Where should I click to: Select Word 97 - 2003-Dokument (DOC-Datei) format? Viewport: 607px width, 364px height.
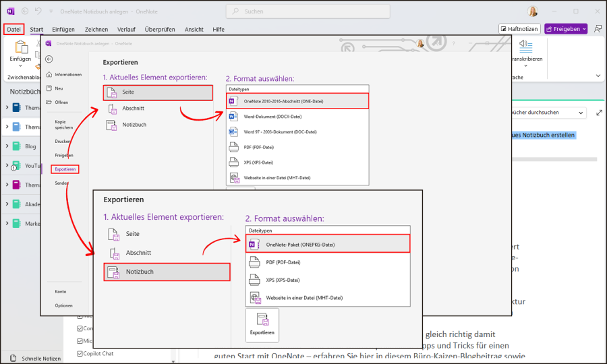coord(297,132)
